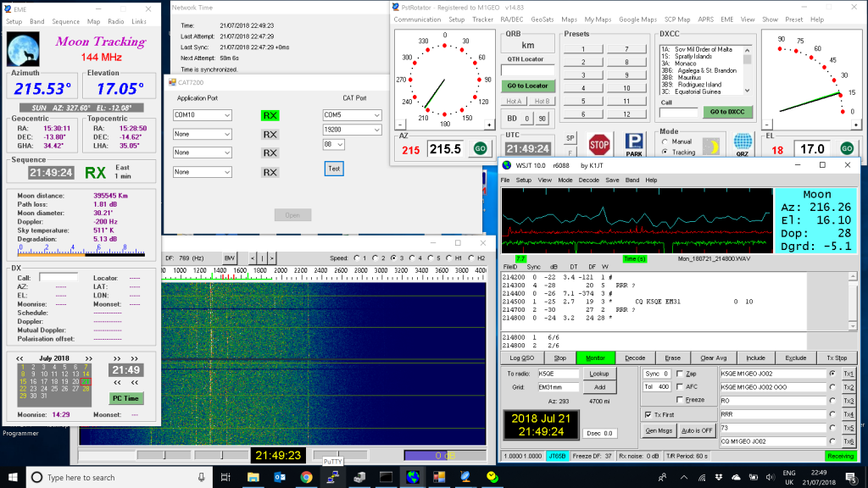Click the WSJT decoded text scrollbar
Screen dimensions: 868x488
pos(853,301)
